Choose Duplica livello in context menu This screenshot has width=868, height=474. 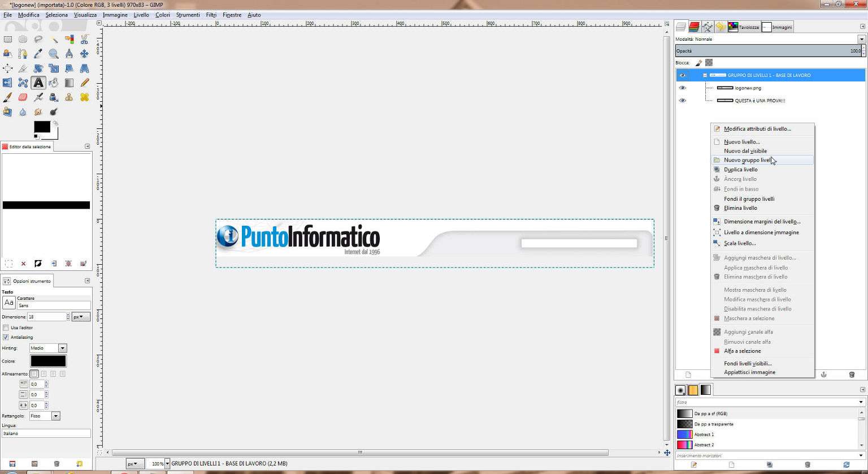[x=762, y=170]
